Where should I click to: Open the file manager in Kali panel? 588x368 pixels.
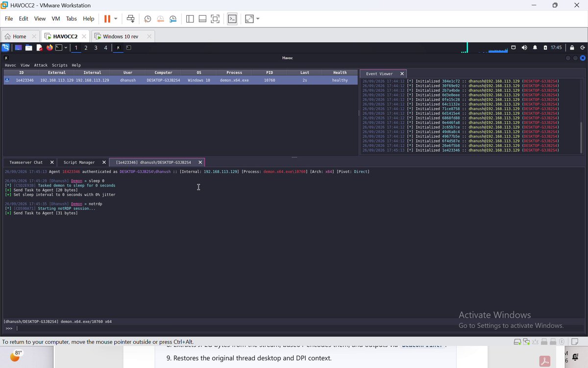click(x=29, y=48)
